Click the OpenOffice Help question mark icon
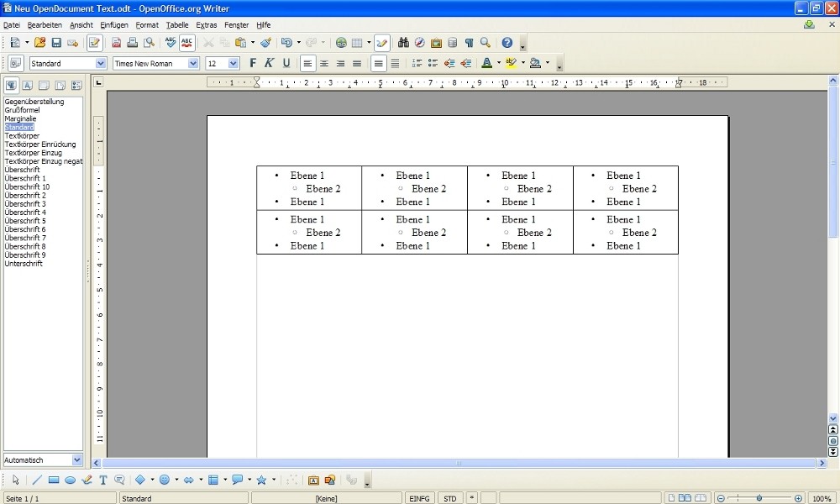This screenshot has width=840, height=504. tap(507, 43)
